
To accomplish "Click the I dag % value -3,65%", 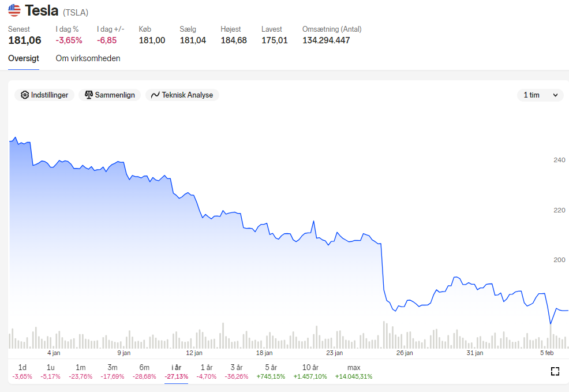I will pos(69,40).
